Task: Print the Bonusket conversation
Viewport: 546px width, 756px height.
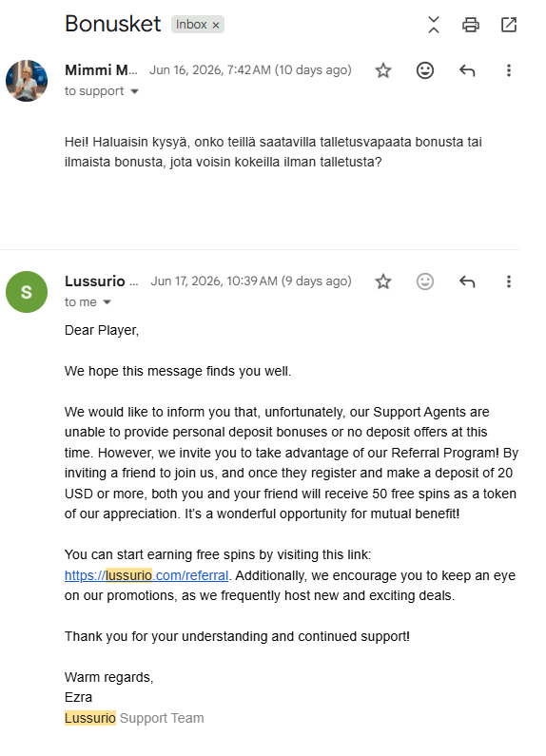Action: click(x=470, y=25)
